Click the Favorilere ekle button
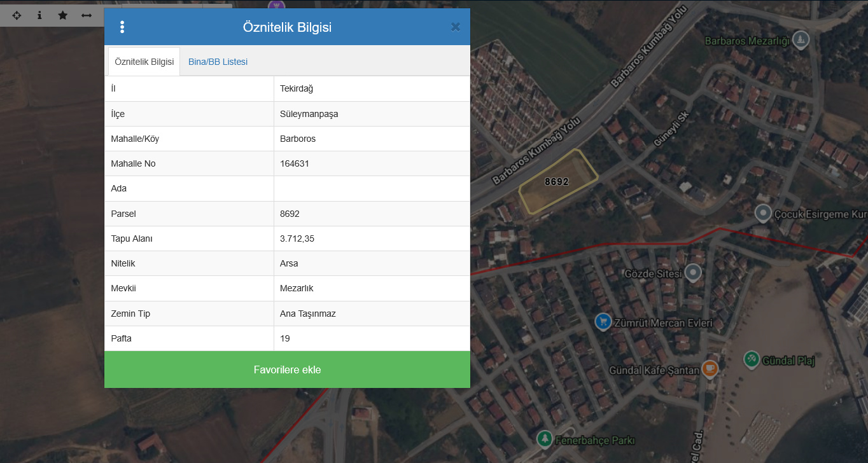868x463 pixels. 287,370
